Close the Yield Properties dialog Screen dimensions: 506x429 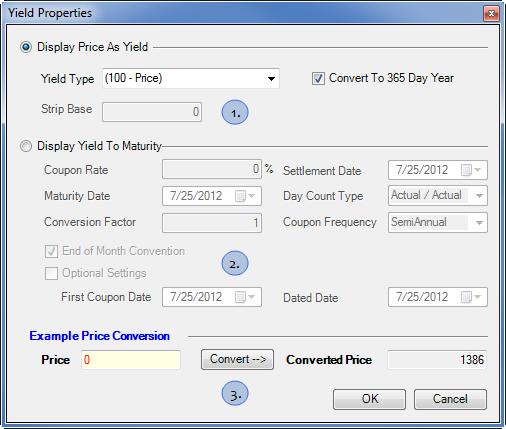[491, 14]
